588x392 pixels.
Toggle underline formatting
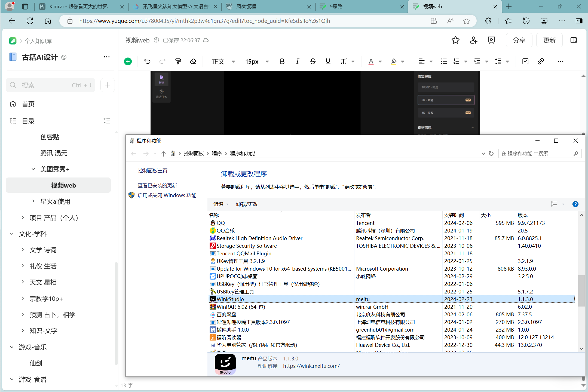click(328, 62)
